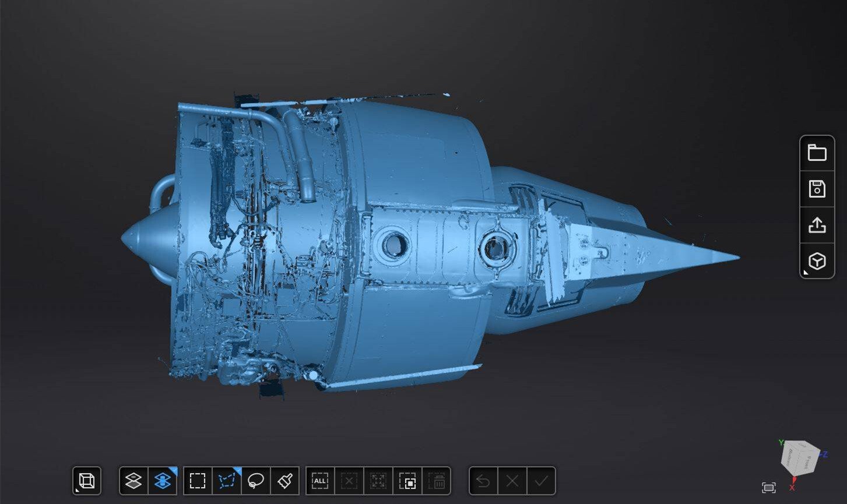Select the polygon selection tool
This screenshot has height=504, width=847.
point(227,481)
